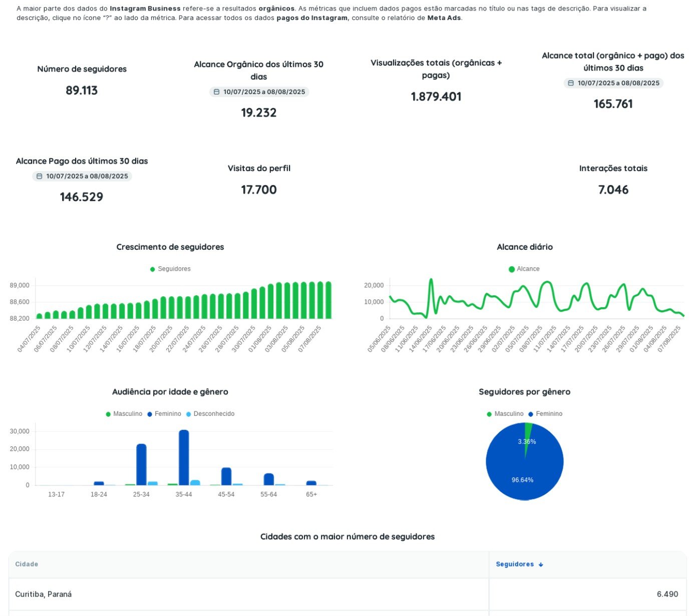Click the Visualizações totais metric title

click(436, 69)
